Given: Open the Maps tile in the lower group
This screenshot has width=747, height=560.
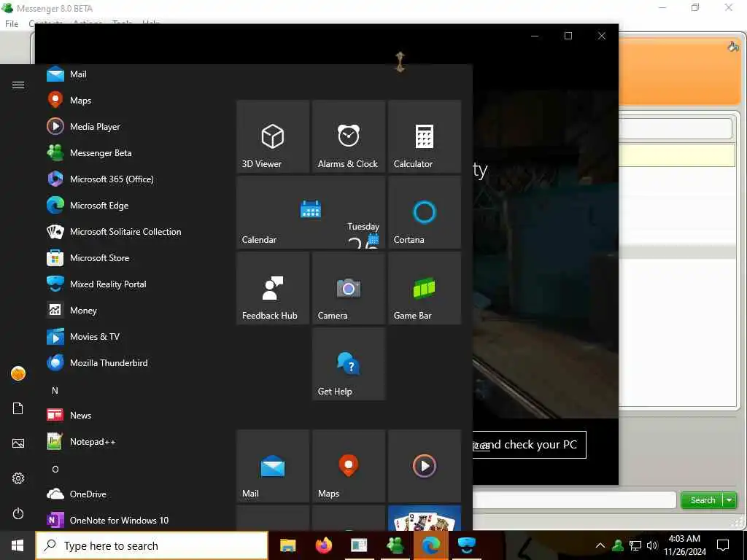Looking at the screenshot, I should [x=349, y=466].
